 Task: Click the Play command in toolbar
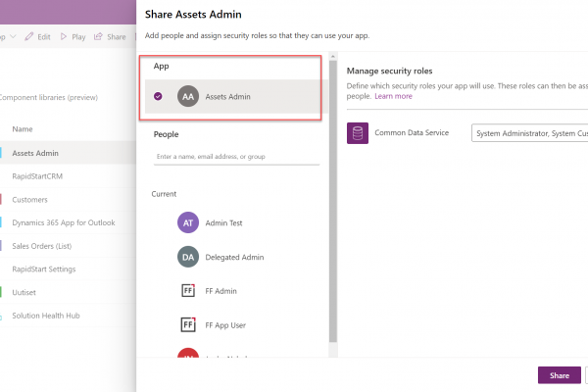73,36
